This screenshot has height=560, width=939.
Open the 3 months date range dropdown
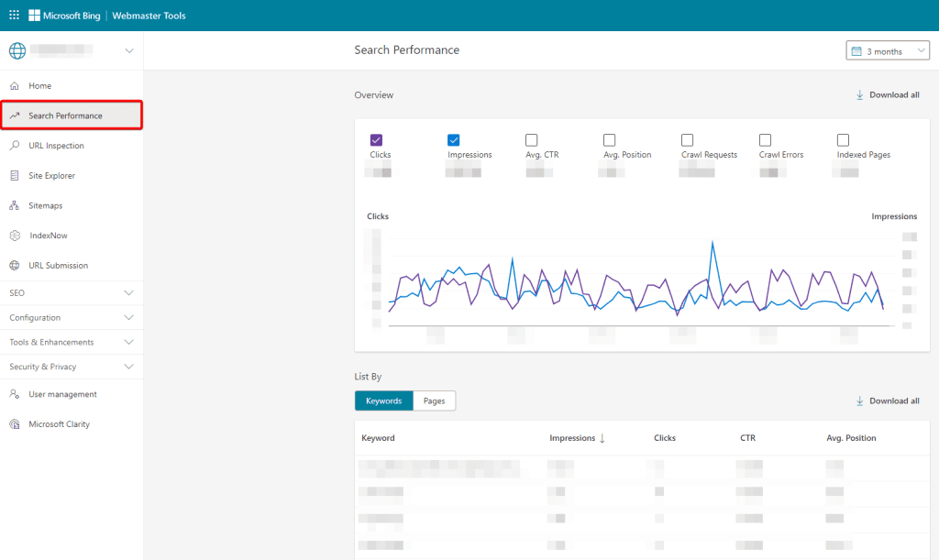(887, 51)
